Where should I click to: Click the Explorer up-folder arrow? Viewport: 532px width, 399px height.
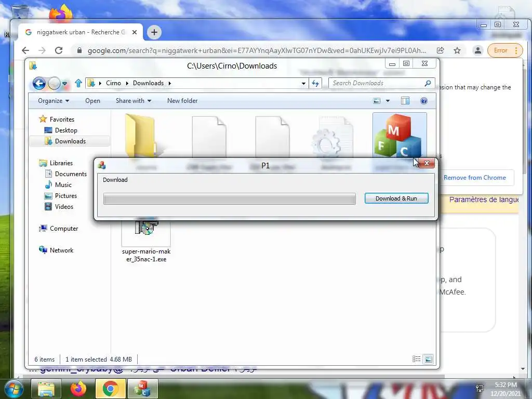click(x=78, y=83)
